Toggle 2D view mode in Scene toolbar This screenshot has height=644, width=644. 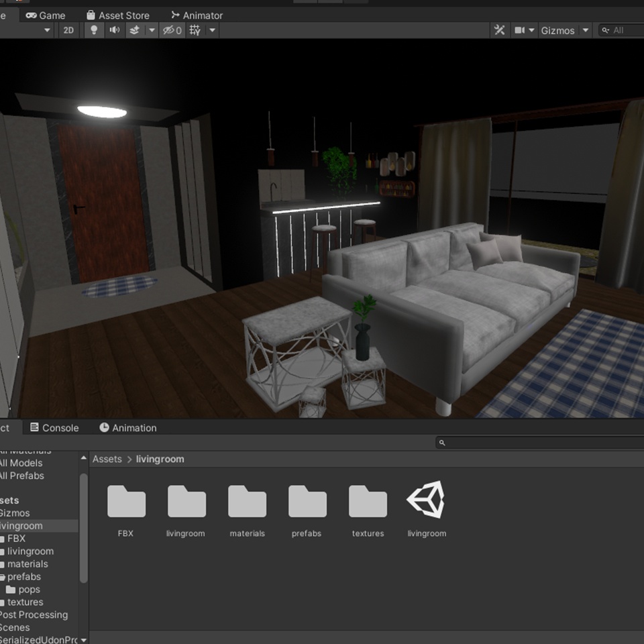pos(68,30)
